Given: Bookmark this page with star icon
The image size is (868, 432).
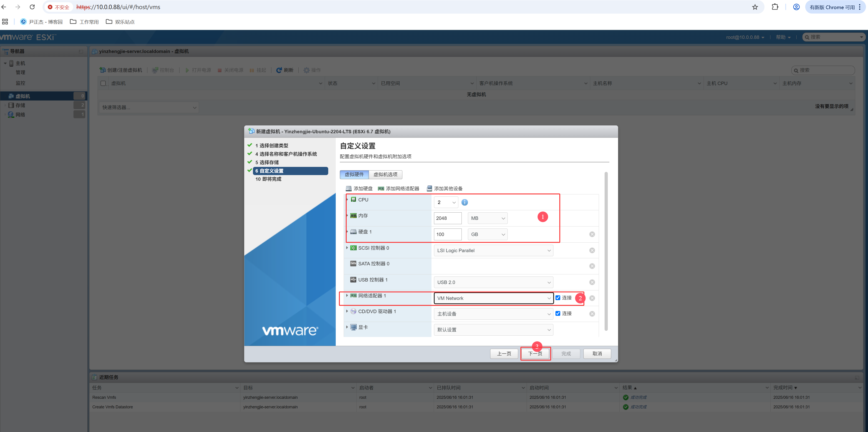Looking at the screenshot, I should click(755, 7).
